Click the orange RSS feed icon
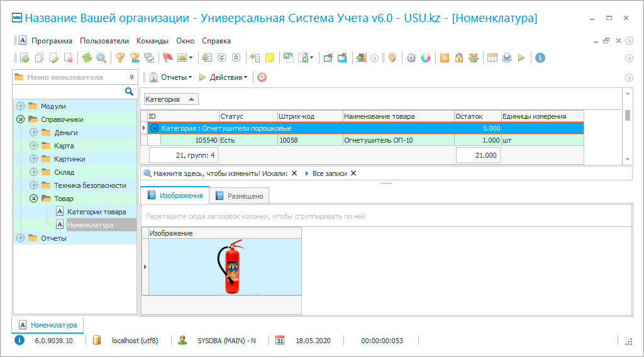Screen dimensions: 644x357 [x=444, y=58]
